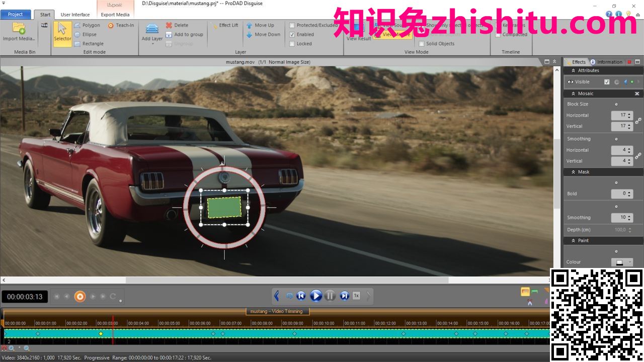Collapse the Mask section

tap(573, 172)
